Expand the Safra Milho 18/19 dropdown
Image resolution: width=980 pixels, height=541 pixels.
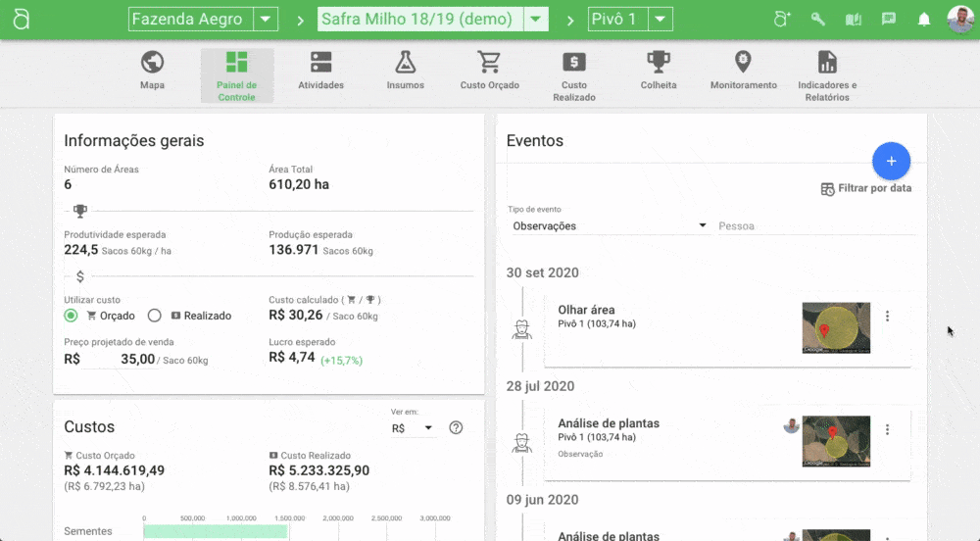click(x=535, y=20)
